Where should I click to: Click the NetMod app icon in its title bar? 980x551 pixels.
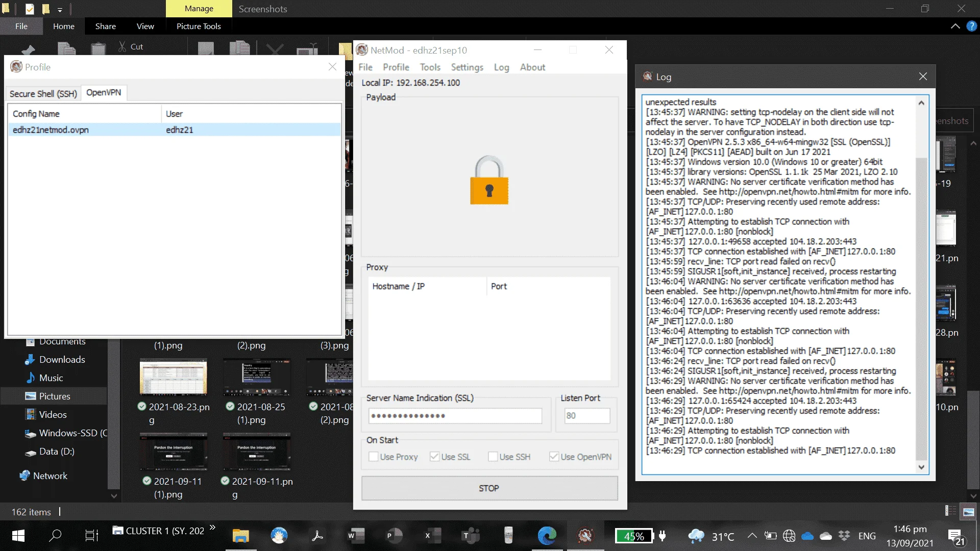pyautogui.click(x=362, y=50)
